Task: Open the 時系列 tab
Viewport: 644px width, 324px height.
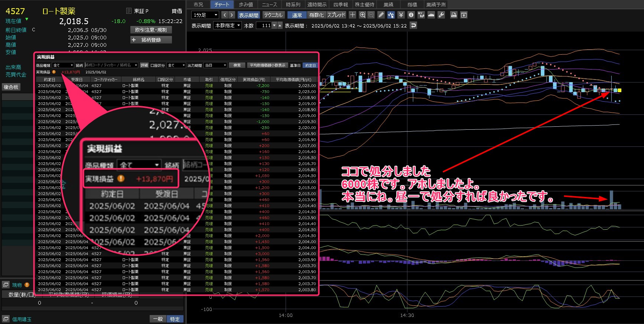Action: [x=293, y=4]
